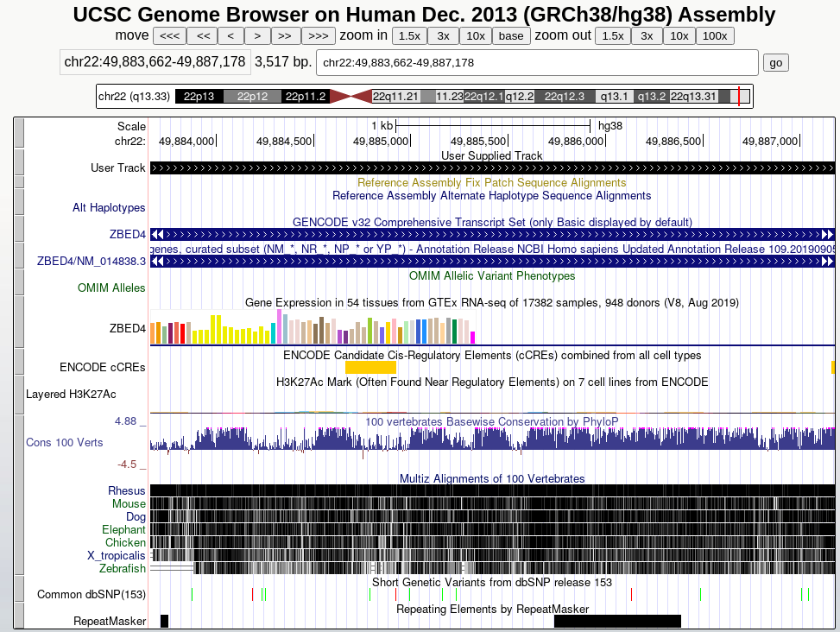840x632 pixels.
Task: Zoom out 3x
Action: coord(647,36)
